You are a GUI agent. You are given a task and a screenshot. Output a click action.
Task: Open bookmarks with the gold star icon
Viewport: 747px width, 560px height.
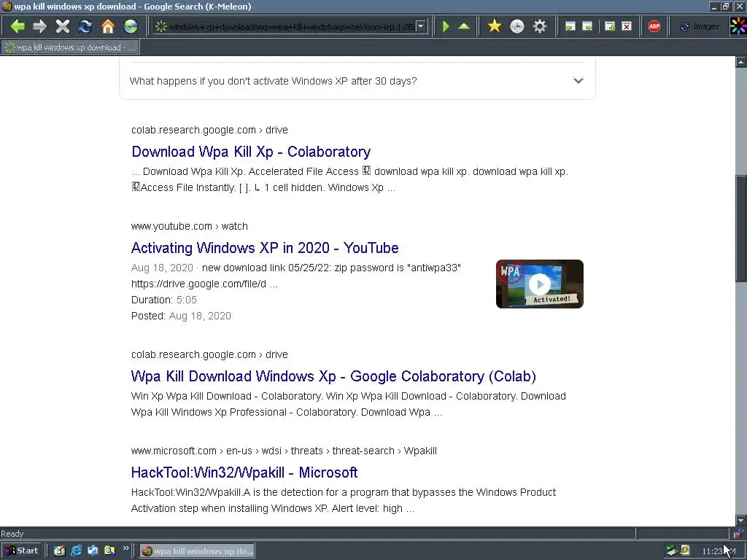pos(495,26)
